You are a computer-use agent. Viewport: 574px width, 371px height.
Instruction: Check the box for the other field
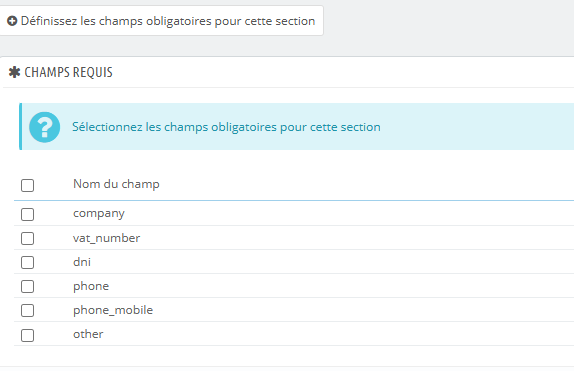coord(27,335)
